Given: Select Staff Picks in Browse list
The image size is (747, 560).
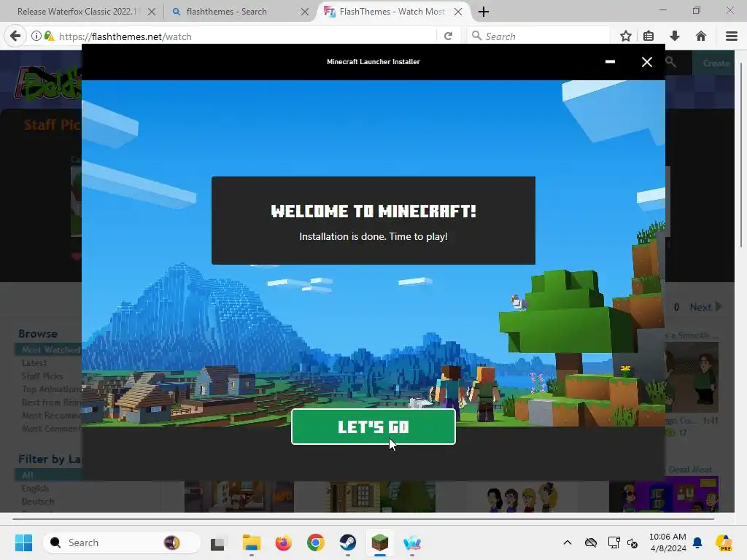Looking at the screenshot, I should coord(42,376).
